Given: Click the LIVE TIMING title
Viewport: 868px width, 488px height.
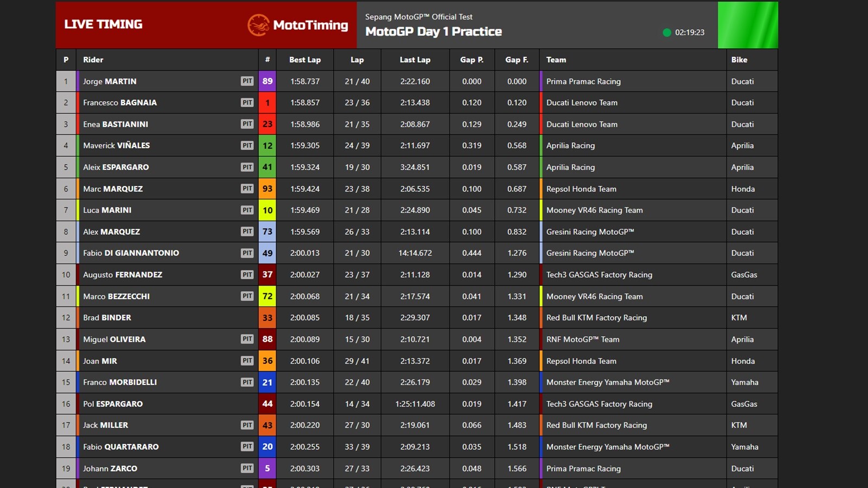Looking at the screenshot, I should [x=104, y=24].
